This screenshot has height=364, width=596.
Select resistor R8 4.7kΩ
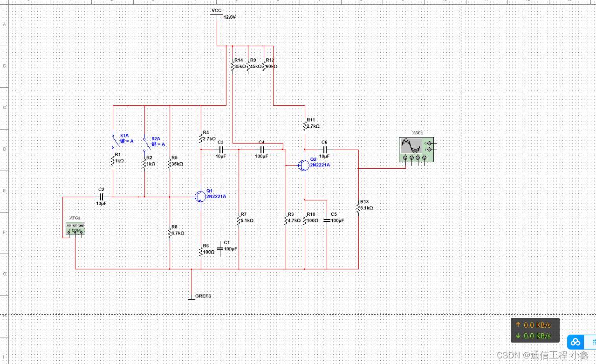[170, 232]
